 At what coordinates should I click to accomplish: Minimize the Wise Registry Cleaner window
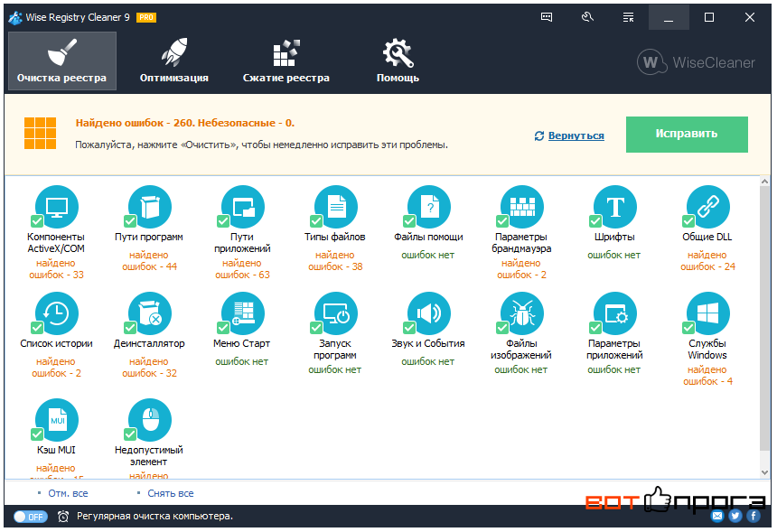click(x=669, y=17)
